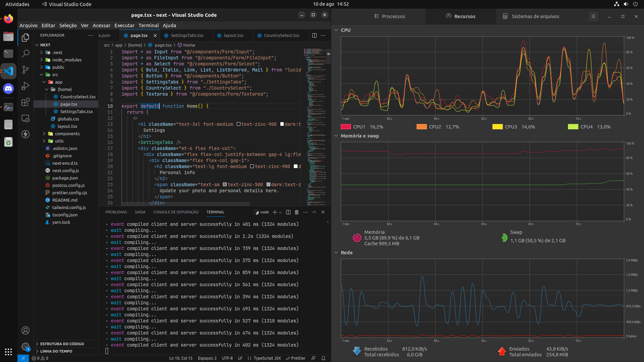Click the Ln 10, Col 15 status item
The image size is (644, 362).
pyautogui.click(x=181, y=358)
